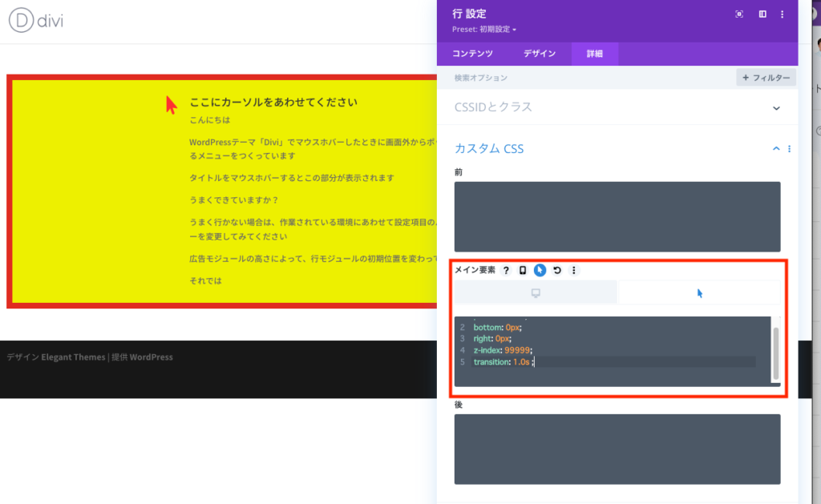The height and width of the screenshot is (504, 821).
Task: Open the row settings three-dot menu
Action: coord(783,14)
